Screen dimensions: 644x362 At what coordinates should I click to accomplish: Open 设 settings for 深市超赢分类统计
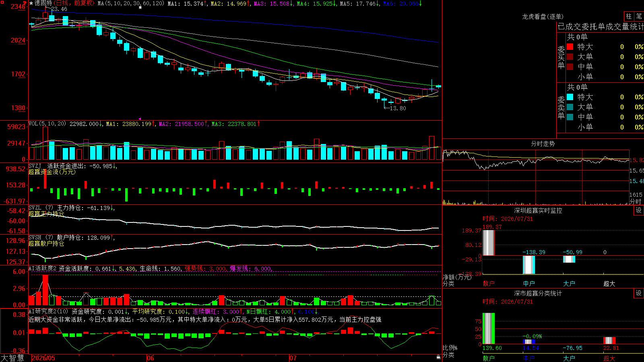click(639, 293)
